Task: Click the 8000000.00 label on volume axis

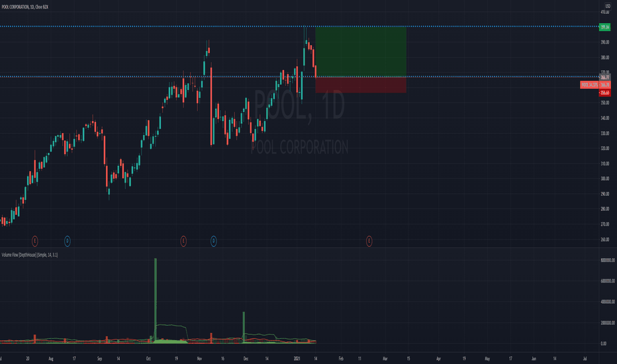Action: [x=608, y=260]
